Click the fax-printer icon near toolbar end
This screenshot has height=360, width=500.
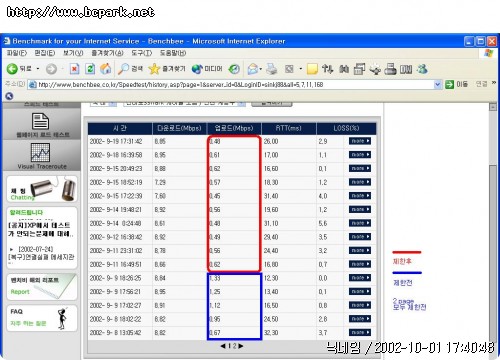pyautogui.click(x=390, y=69)
